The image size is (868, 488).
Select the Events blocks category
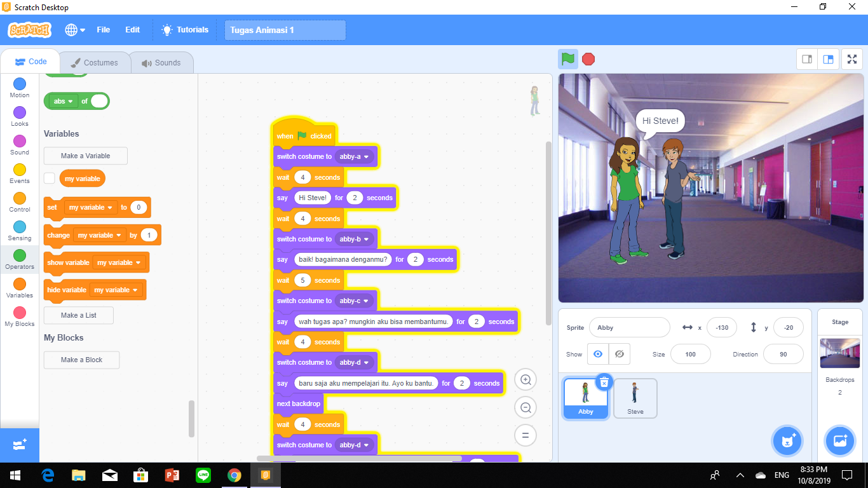click(x=19, y=173)
